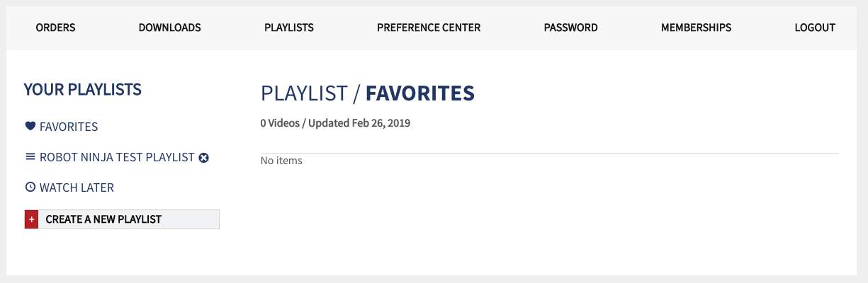The image size is (868, 283).
Task: View the Memberships tab
Action: point(696,28)
